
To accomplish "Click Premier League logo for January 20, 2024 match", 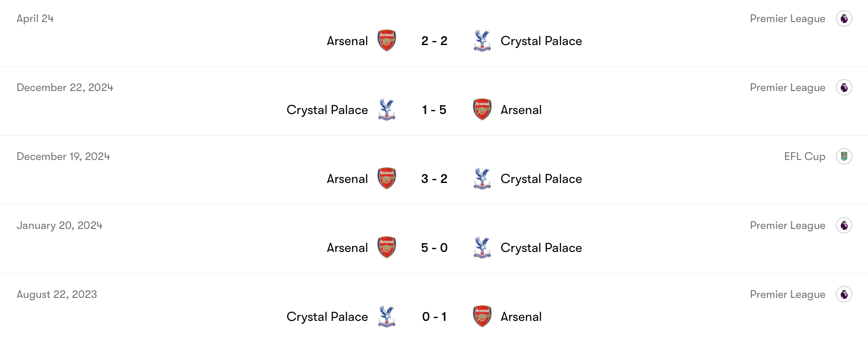I will click(844, 225).
